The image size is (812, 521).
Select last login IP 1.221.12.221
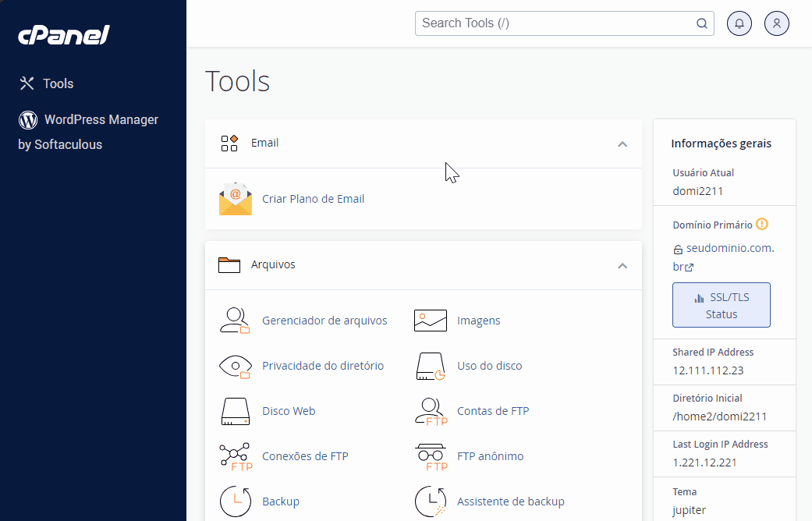[x=705, y=463]
